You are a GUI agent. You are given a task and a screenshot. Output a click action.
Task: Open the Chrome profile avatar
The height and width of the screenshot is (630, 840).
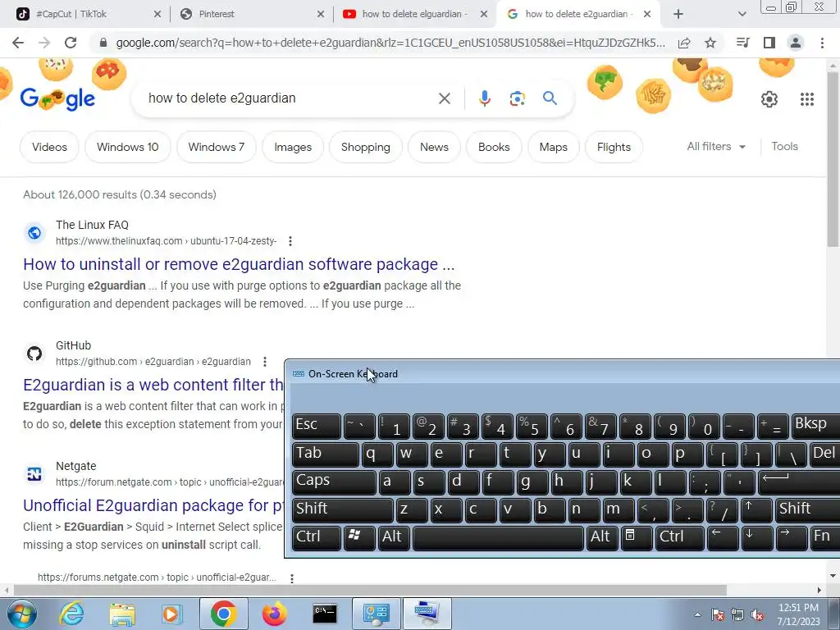pos(796,43)
